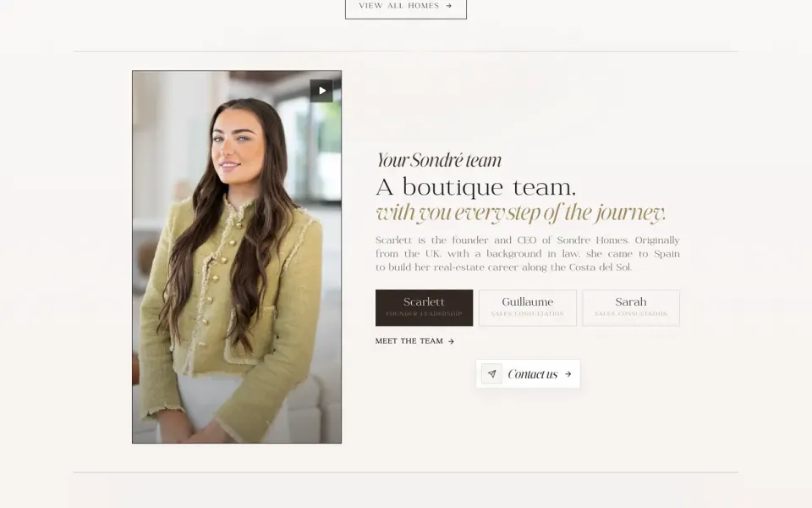Click 'with you every step of the journey.'
Viewport: 812px width, 508px height.
coord(520,213)
